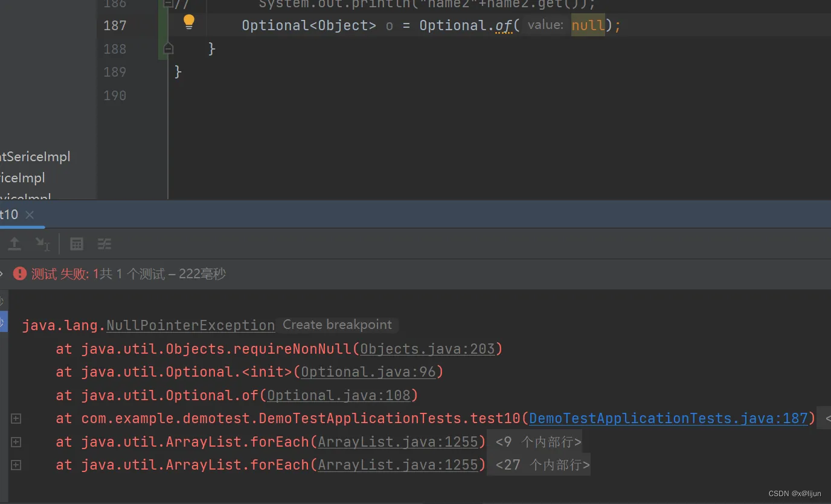Expand the plus box on the ArrayList.forEach line with 27 internal lines
The width and height of the screenshot is (831, 504).
pos(16,465)
